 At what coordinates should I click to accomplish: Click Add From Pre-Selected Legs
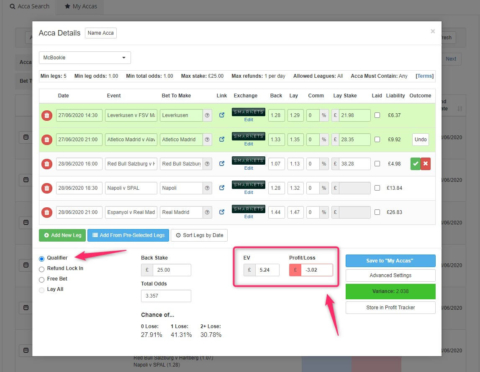(x=128, y=235)
